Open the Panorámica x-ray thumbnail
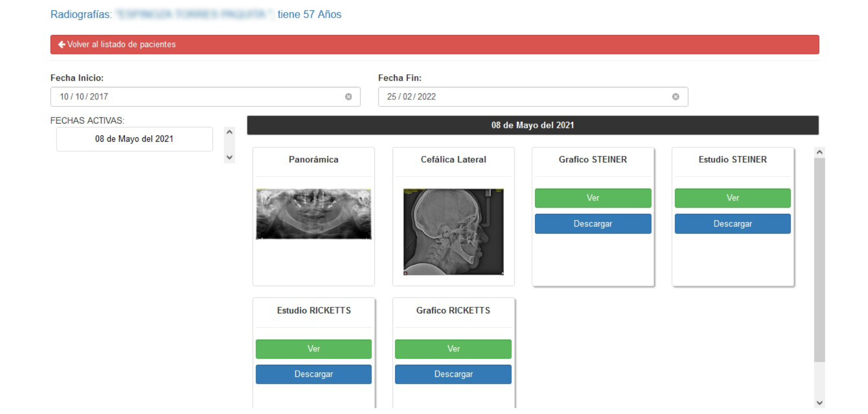This screenshot has width=868, height=414. [x=314, y=214]
